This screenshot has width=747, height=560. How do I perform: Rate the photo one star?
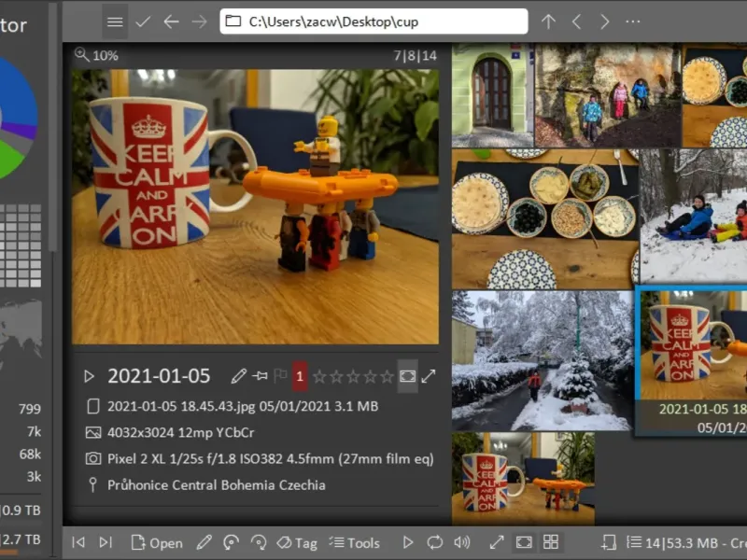coord(319,377)
